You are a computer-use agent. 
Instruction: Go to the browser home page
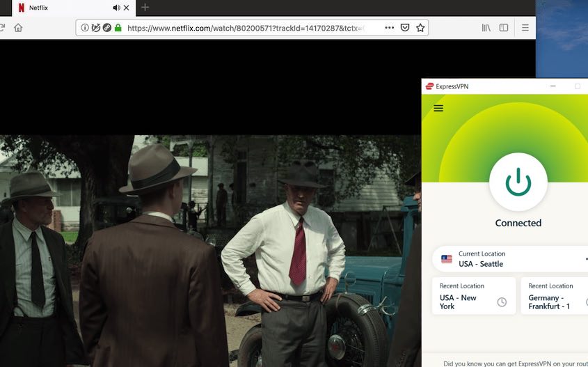point(18,28)
